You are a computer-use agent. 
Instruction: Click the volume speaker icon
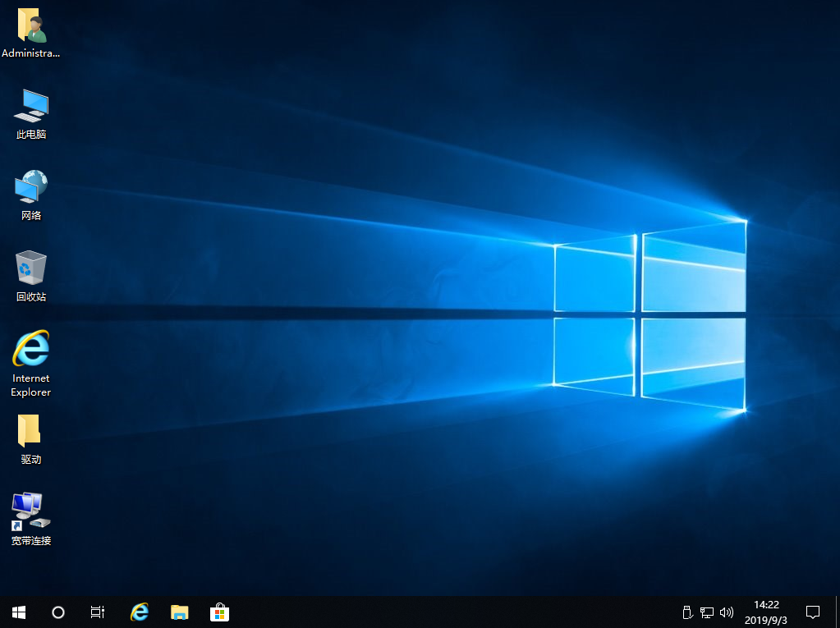(x=726, y=612)
